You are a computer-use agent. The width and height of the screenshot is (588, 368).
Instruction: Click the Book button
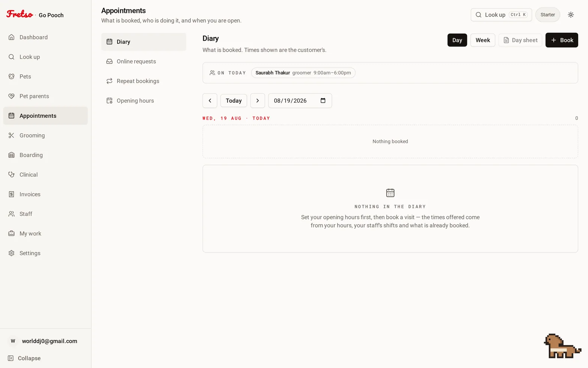(562, 40)
